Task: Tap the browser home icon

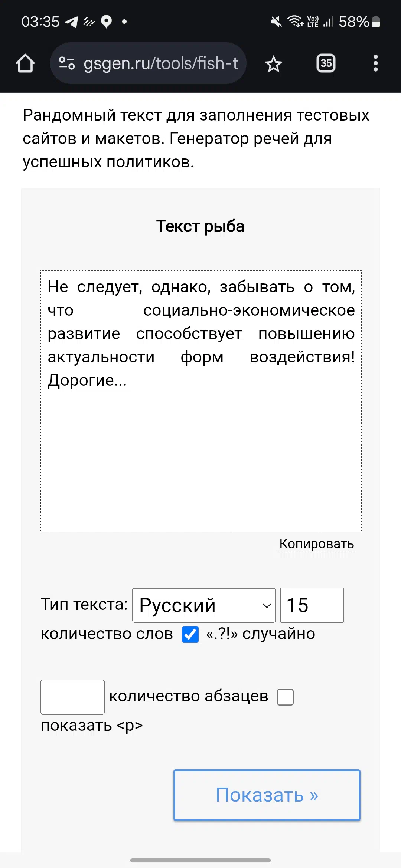Action: (x=25, y=63)
